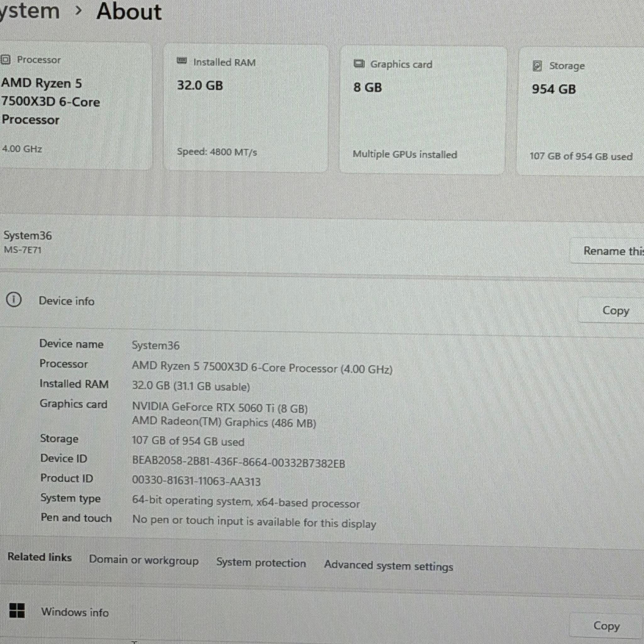Click the memory icon beside Installed RAM
Image resolution: width=644 pixels, height=644 pixels.
click(x=182, y=61)
